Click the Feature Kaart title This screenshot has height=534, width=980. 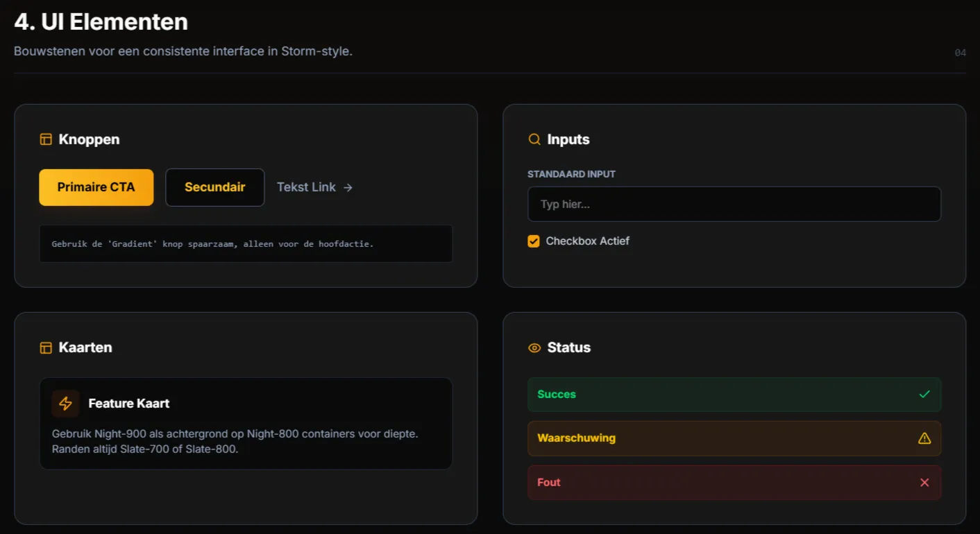129,404
